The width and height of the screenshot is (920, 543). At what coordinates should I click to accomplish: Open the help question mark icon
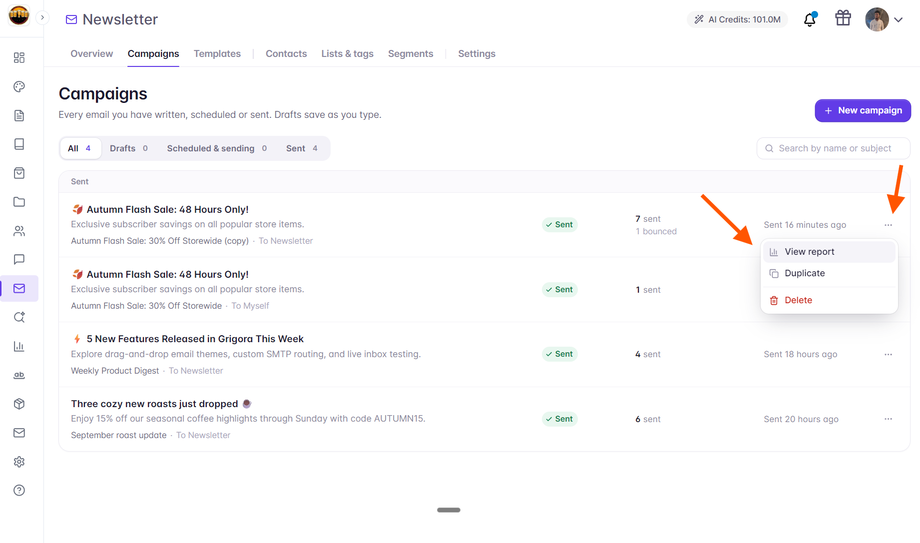coord(19,490)
